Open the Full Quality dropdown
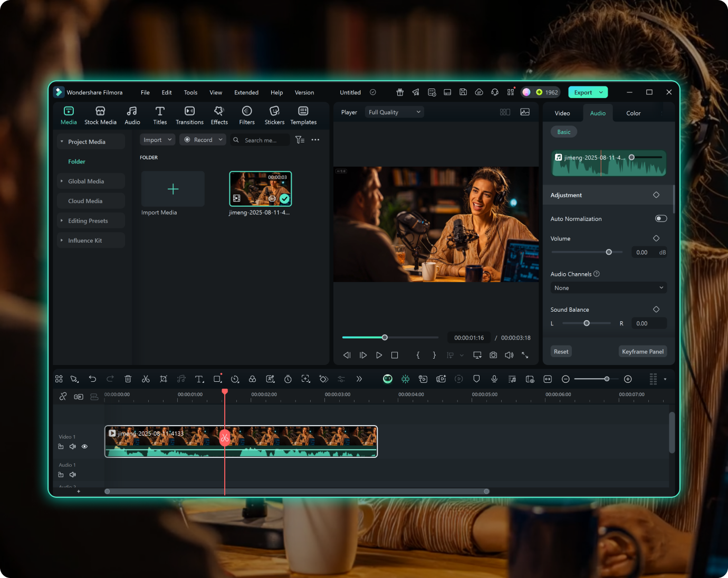Viewport: 728px width, 578px height. pos(395,112)
